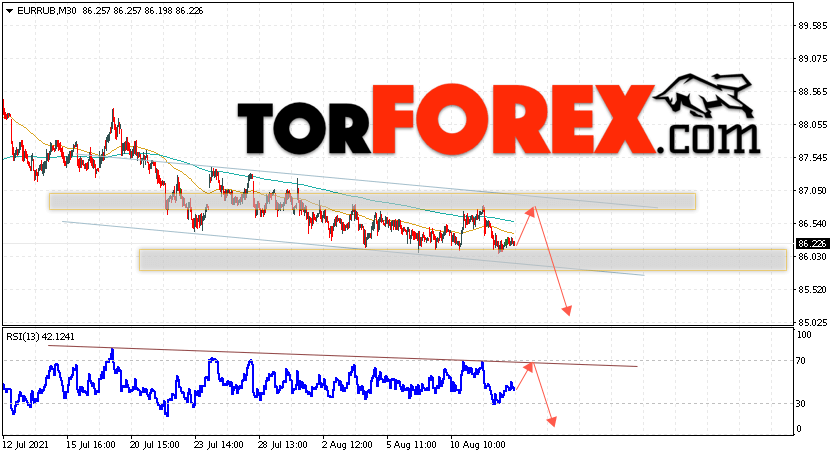Select the current price tag 86.226
Screen dimensions: 834x456
click(x=812, y=244)
